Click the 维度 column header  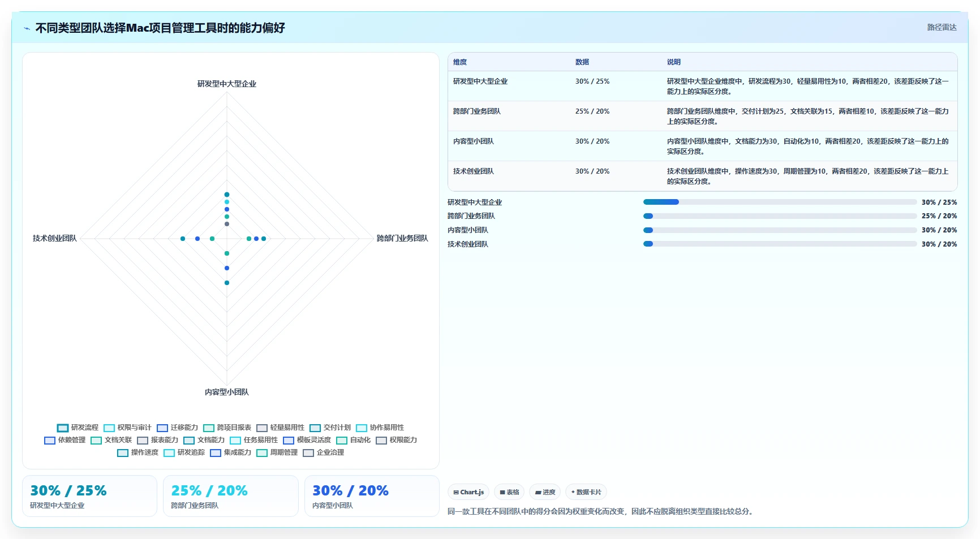pos(460,62)
